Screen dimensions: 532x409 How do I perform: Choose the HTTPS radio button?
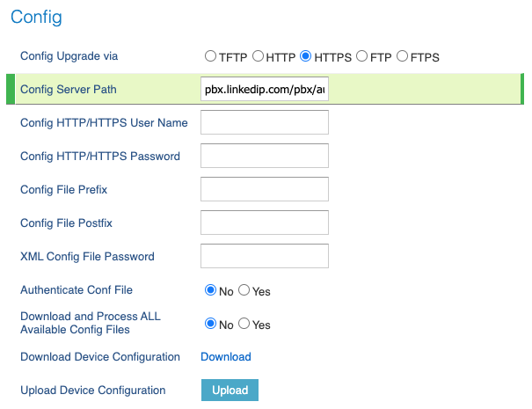(x=306, y=56)
